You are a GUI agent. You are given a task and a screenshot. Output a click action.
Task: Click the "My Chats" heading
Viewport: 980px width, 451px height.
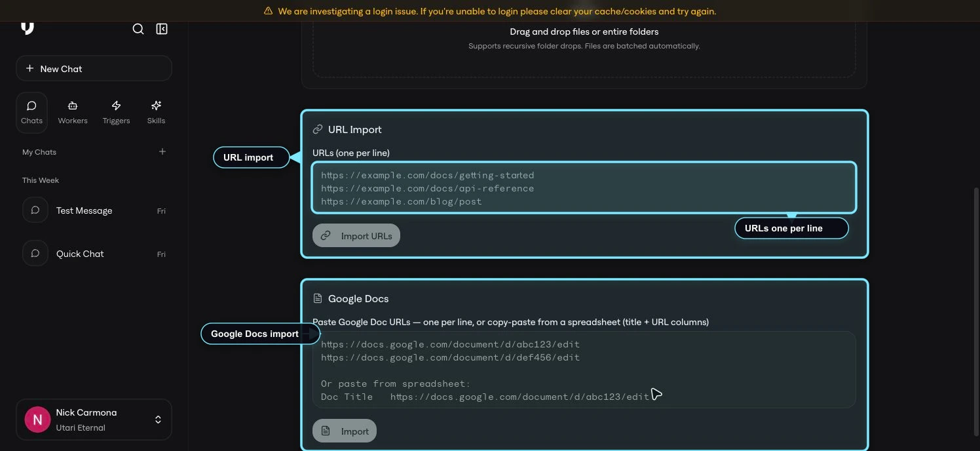[x=39, y=152]
